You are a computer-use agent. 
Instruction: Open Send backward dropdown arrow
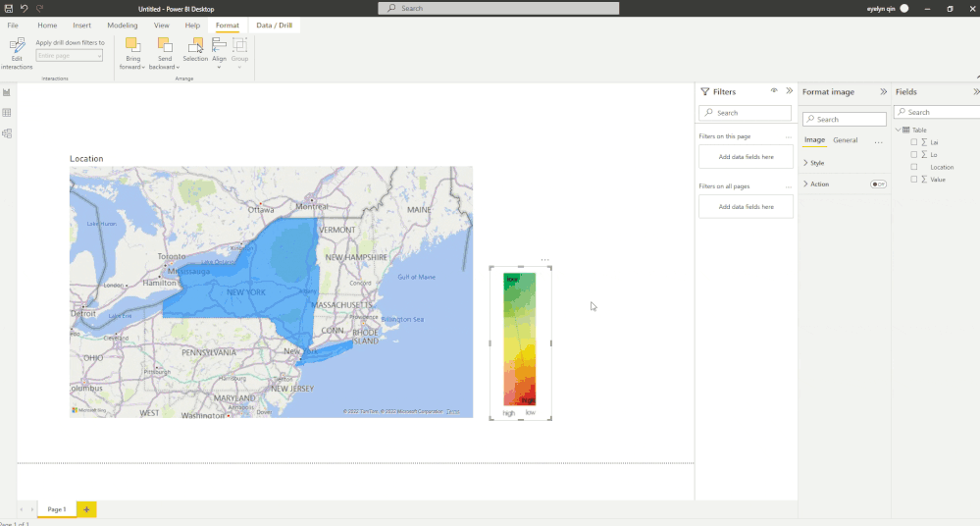[178, 68]
